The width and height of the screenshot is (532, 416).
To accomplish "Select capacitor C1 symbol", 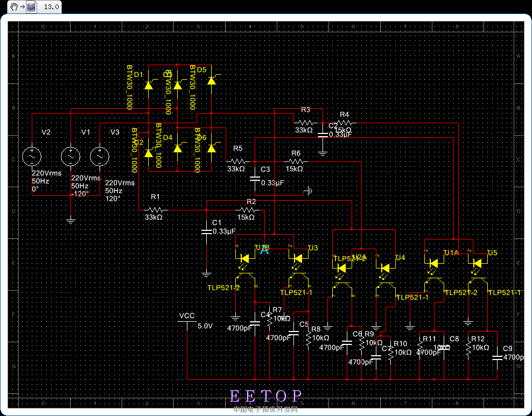I will pyautogui.click(x=206, y=232).
